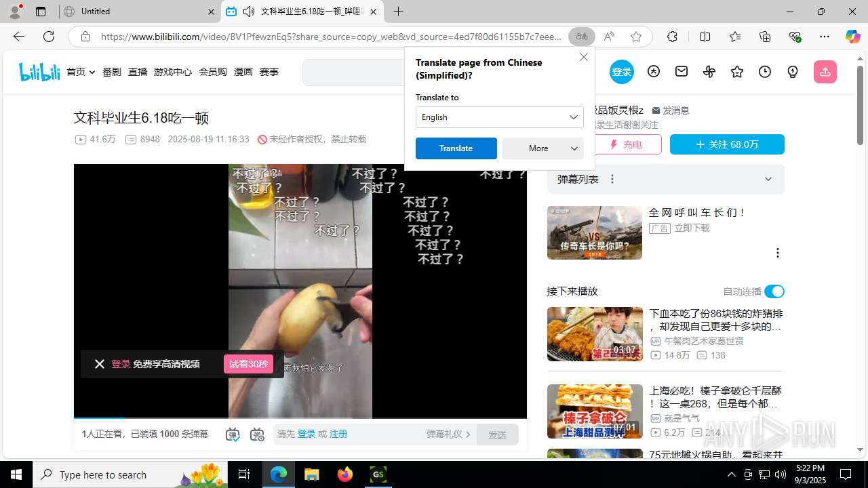Image resolution: width=868 pixels, height=488 pixels.
Task: Open the 炸猪排 video thumbnail
Action: coord(595,334)
